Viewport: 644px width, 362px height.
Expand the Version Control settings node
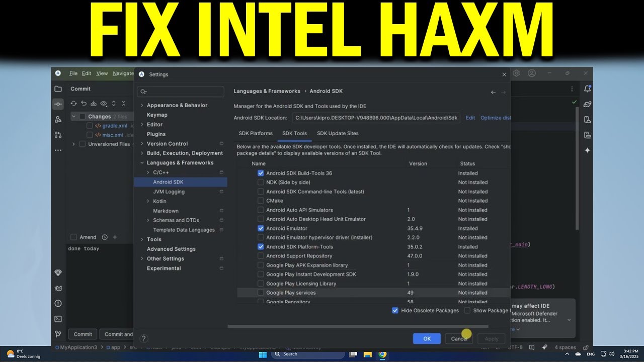tap(142, 144)
